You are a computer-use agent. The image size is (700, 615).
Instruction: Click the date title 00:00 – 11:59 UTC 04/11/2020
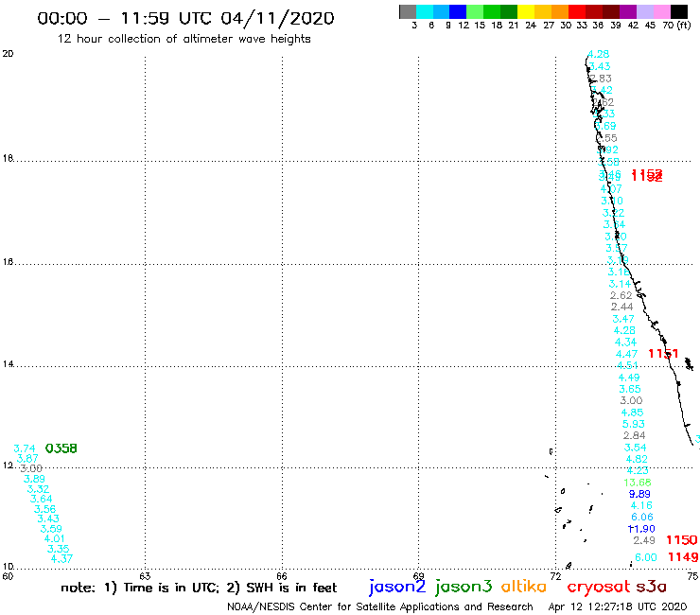(185, 18)
